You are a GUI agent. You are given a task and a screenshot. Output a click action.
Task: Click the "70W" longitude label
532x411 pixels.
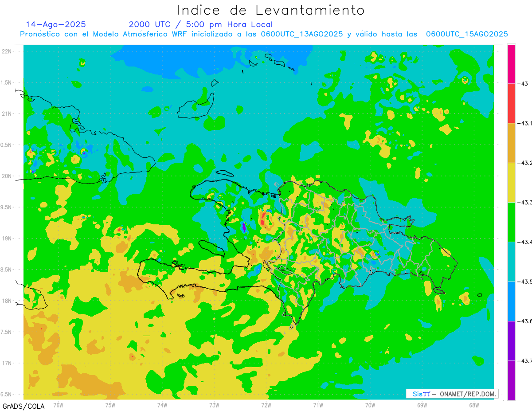click(370, 405)
